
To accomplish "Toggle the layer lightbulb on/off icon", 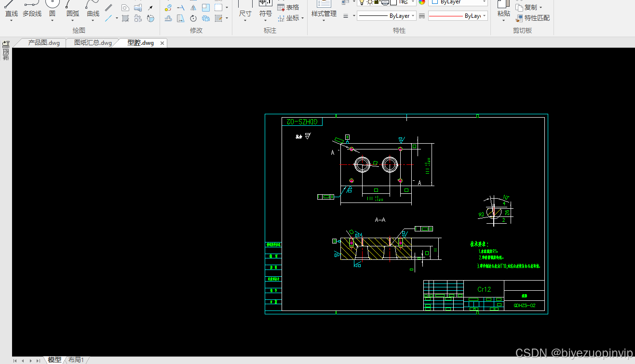I will coord(362,2).
